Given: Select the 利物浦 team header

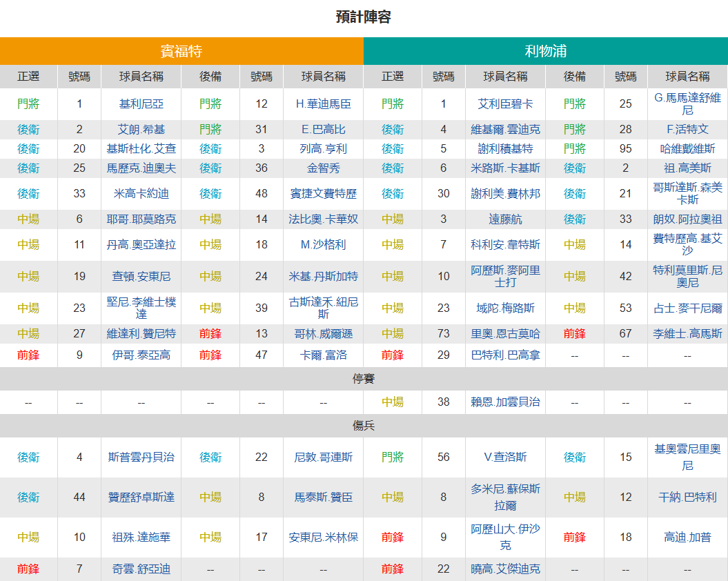Looking at the screenshot, I should tap(546, 51).
